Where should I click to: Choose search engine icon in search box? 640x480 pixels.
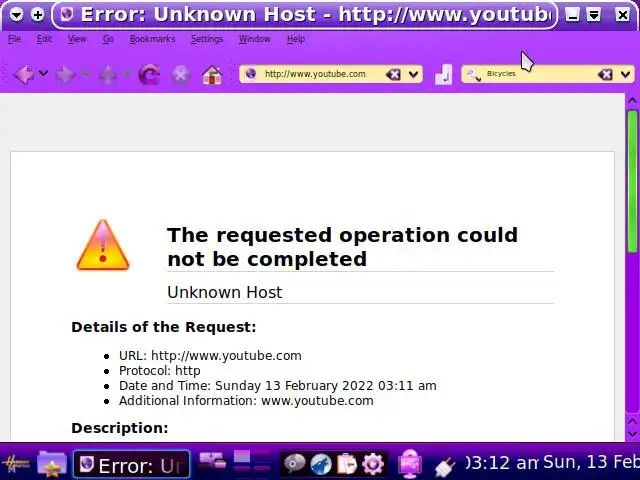tap(473, 74)
